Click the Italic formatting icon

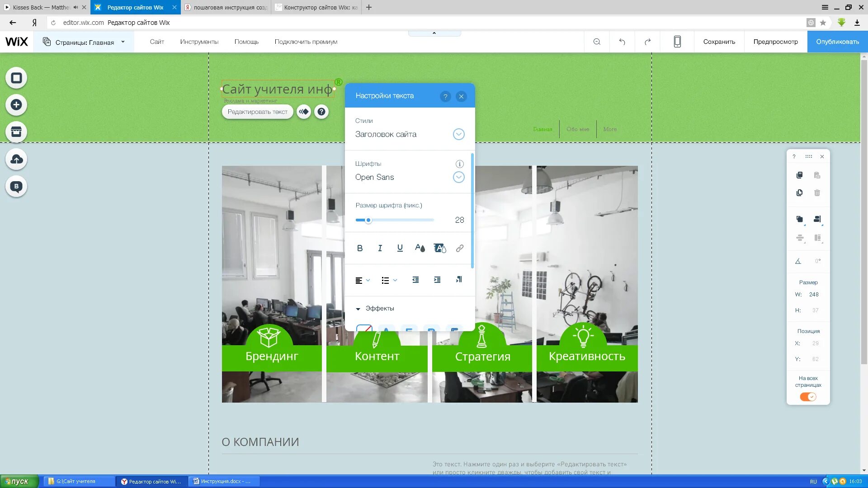380,248
